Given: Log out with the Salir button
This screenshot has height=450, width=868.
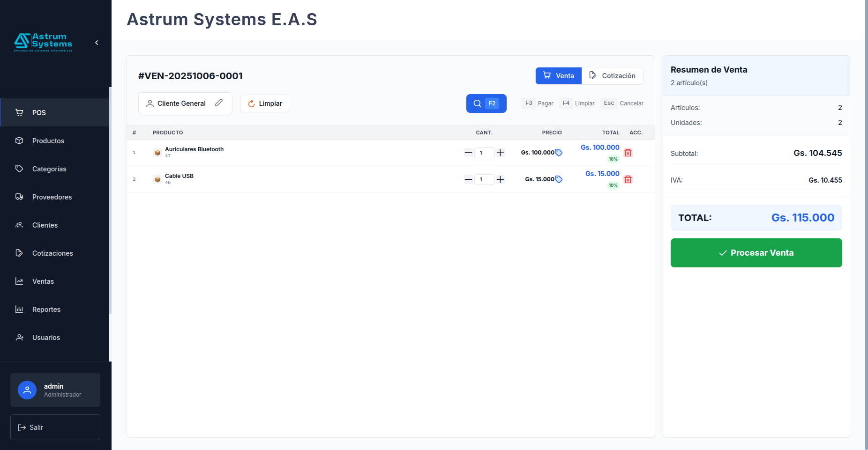Looking at the screenshot, I should click(55, 428).
